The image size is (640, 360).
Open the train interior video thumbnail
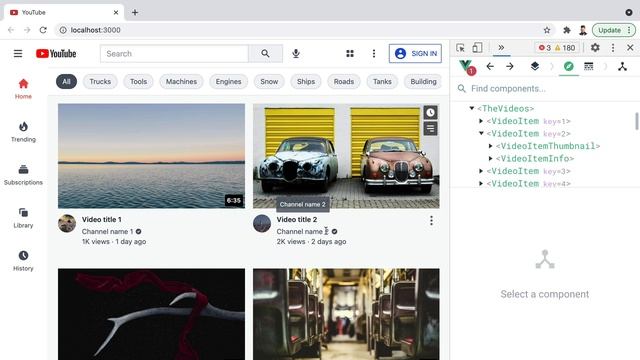click(346, 314)
